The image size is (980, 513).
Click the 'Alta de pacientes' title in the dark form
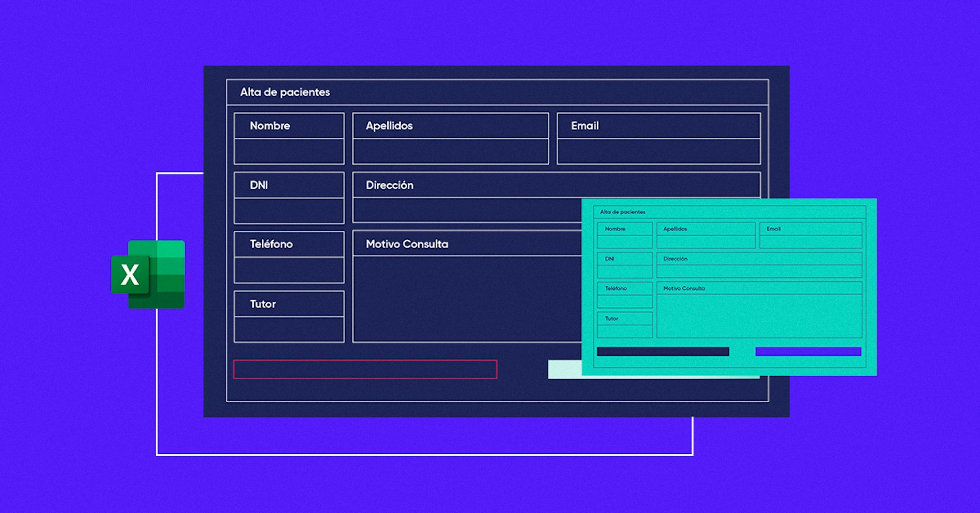coord(285,92)
